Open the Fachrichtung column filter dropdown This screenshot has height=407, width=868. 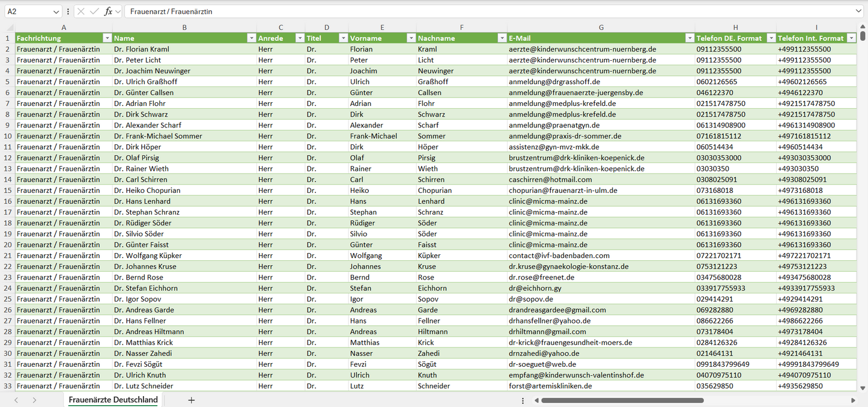pyautogui.click(x=107, y=38)
